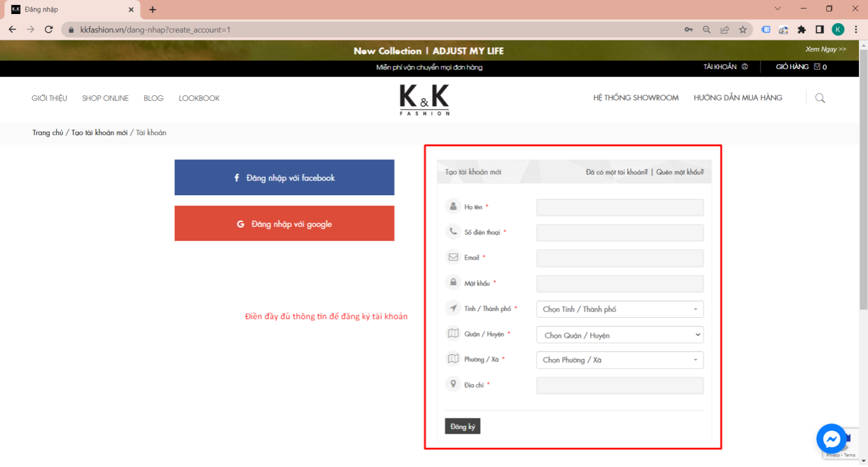Click the K&K Fashion logo
The height and width of the screenshot is (467, 868).
click(424, 100)
